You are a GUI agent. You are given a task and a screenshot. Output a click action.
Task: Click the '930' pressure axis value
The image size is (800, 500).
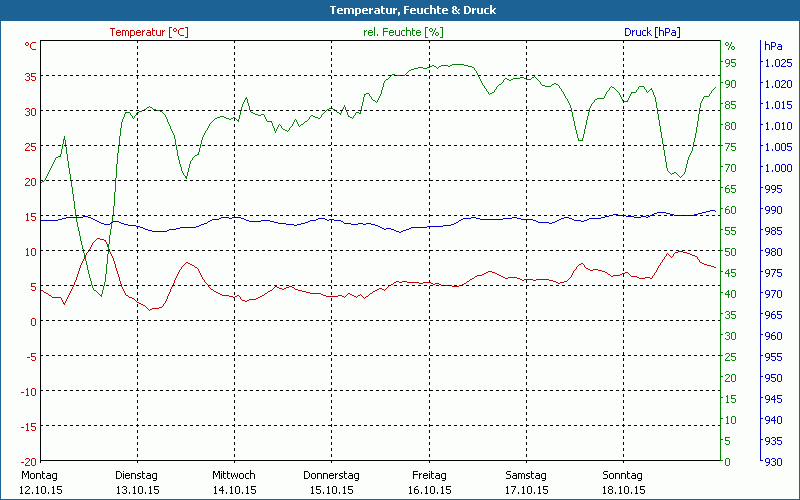[773, 462]
